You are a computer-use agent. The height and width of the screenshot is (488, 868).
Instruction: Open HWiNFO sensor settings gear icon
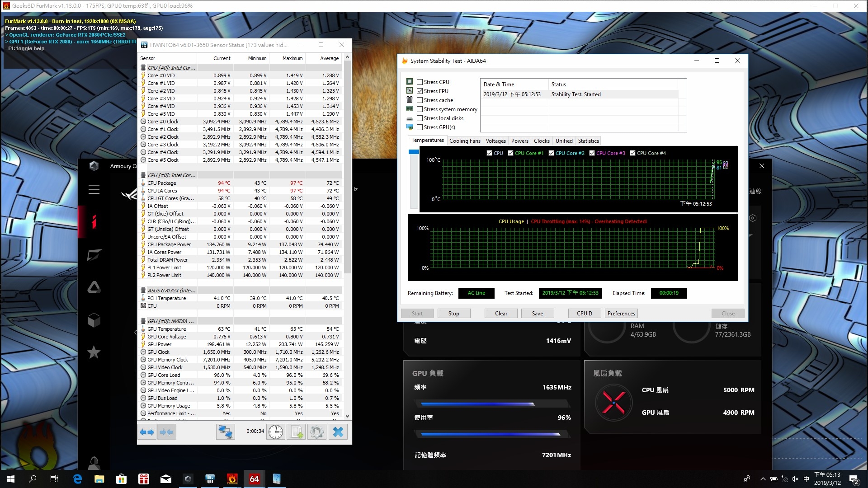(x=317, y=432)
